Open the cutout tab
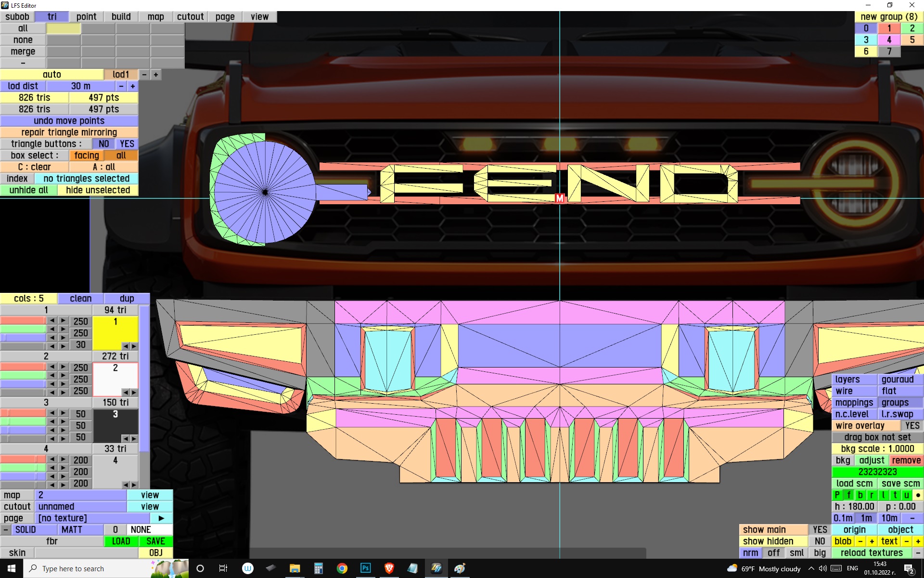The image size is (924, 578). (190, 17)
